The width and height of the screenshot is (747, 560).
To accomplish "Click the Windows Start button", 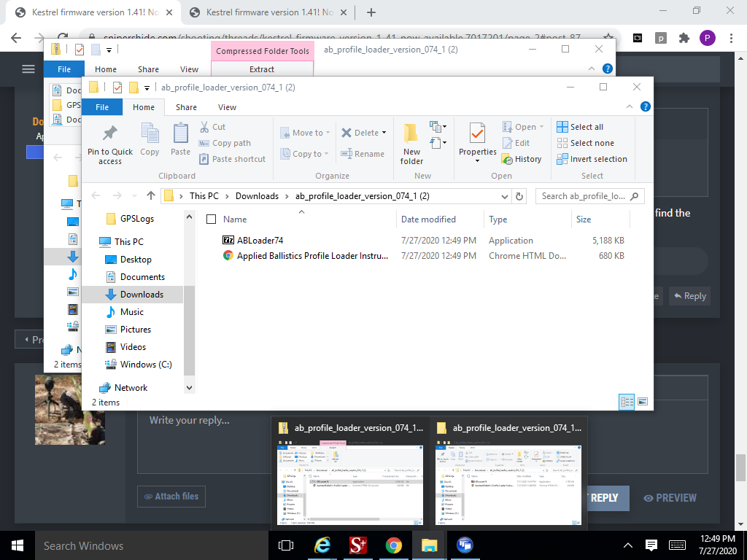I will (18, 545).
